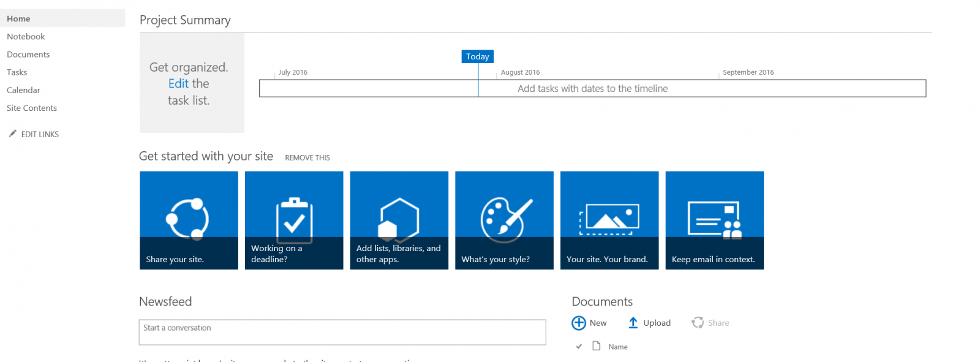This screenshot has width=980, height=362.
Task: Click the picture brand tile icon
Action: click(609, 220)
